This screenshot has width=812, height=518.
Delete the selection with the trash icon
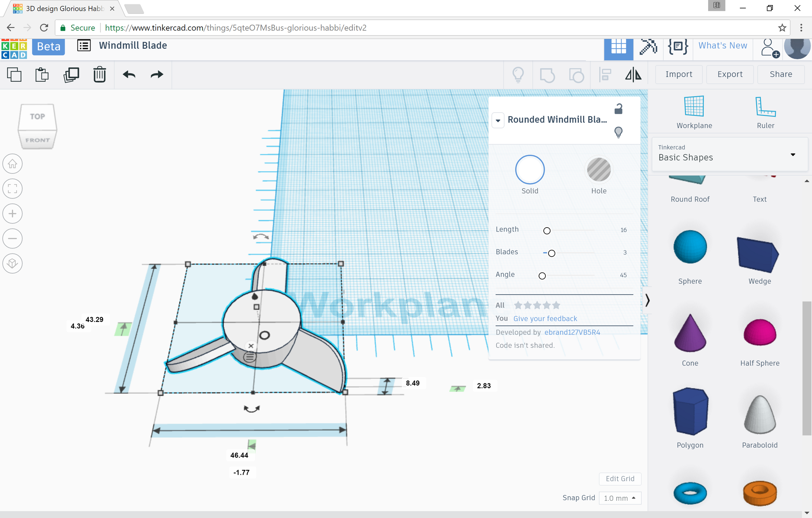[99, 74]
